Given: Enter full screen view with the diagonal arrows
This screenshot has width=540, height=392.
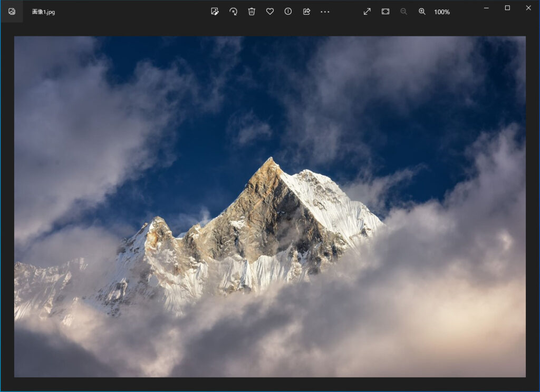Looking at the screenshot, I should point(367,12).
